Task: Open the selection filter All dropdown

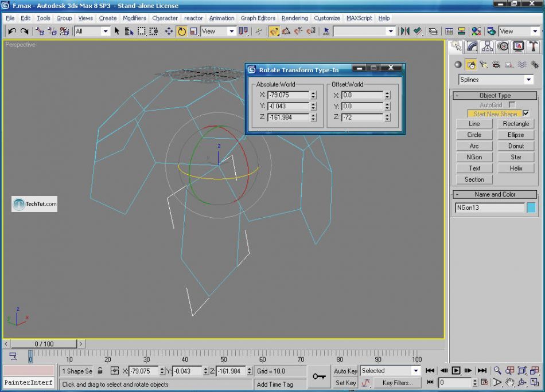Action: point(92,32)
